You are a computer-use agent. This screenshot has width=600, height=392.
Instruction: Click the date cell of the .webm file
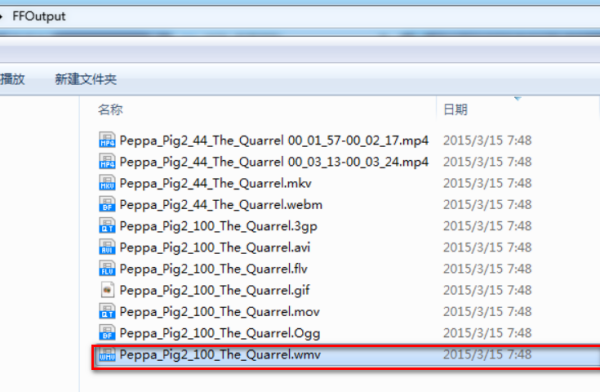pyautogui.click(x=487, y=204)
